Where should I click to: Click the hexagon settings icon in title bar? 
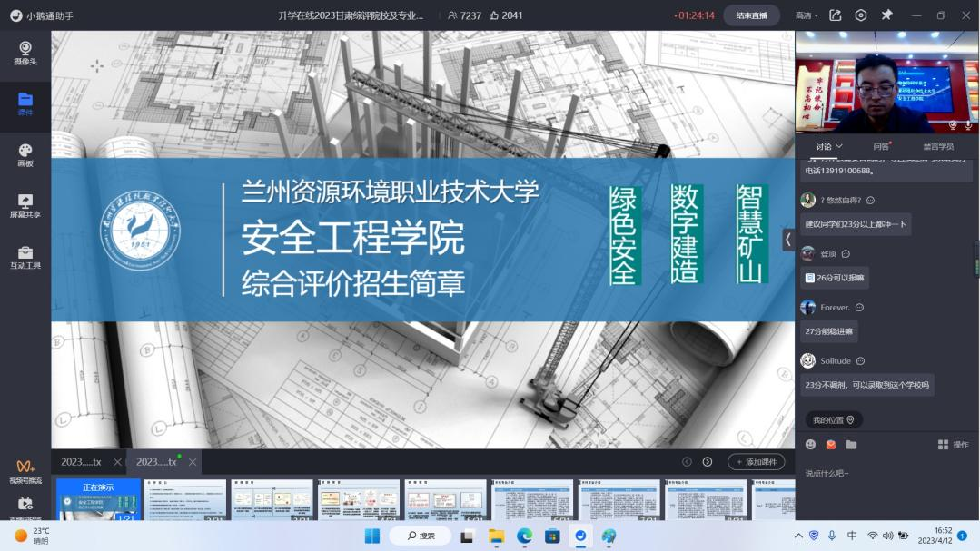point(861,15)
